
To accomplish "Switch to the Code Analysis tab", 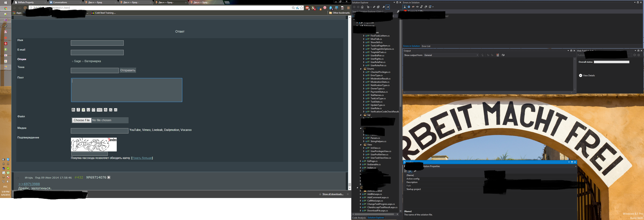I will 359,218.
